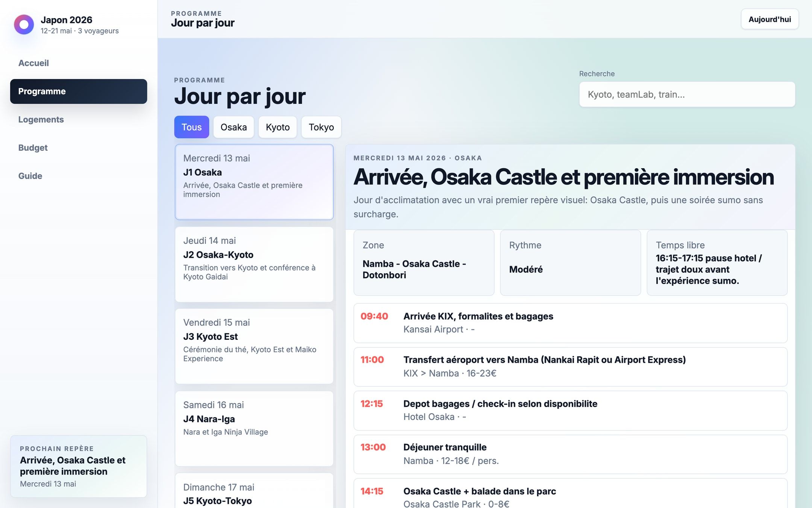Go to the Logements page
Screen dimensions: 812x508
coord(79,120)
